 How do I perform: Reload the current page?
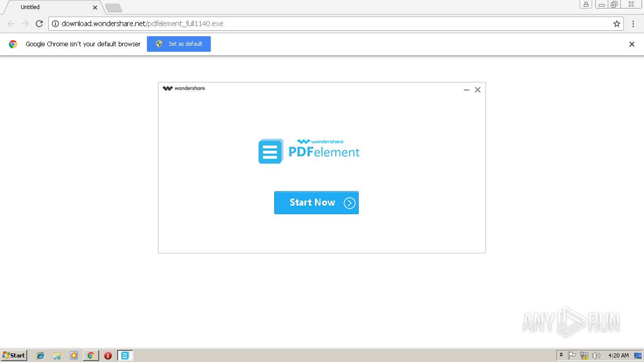point(39,24)
